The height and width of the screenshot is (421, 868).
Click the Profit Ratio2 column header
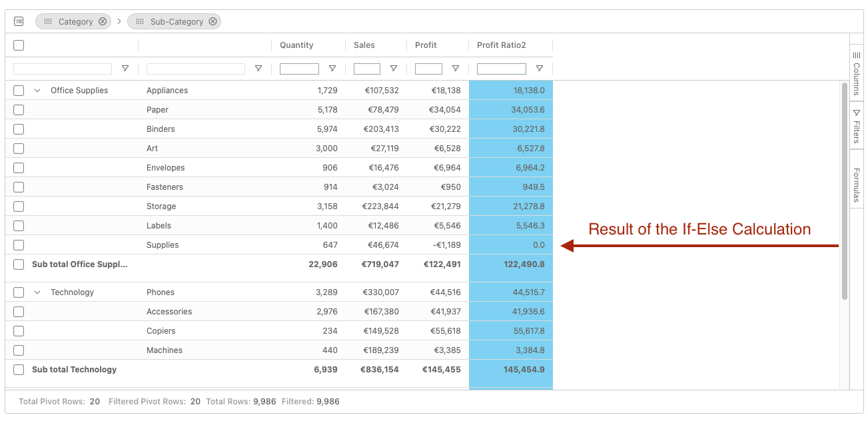pos(501,45)
